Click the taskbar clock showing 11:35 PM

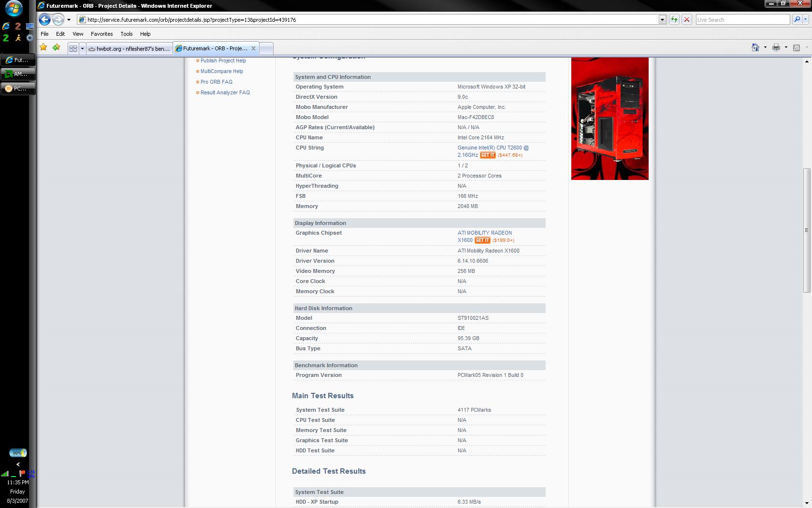(18, 482)
